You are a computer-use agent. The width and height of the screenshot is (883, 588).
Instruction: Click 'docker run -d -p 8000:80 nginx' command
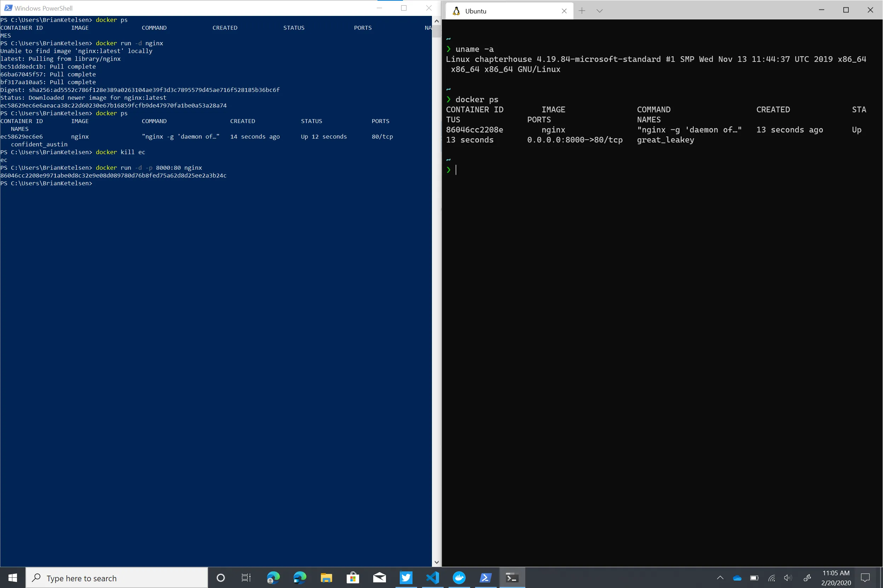click(x=149, y=168)
